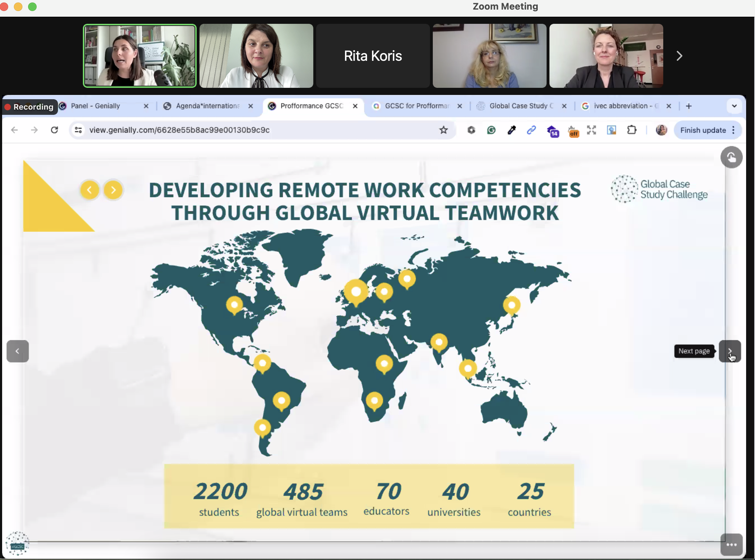Image resolution: width=755 pixels, height=560 pixels.
Task: Open site information icon in address bar
Action: click(x=79, y=130)
